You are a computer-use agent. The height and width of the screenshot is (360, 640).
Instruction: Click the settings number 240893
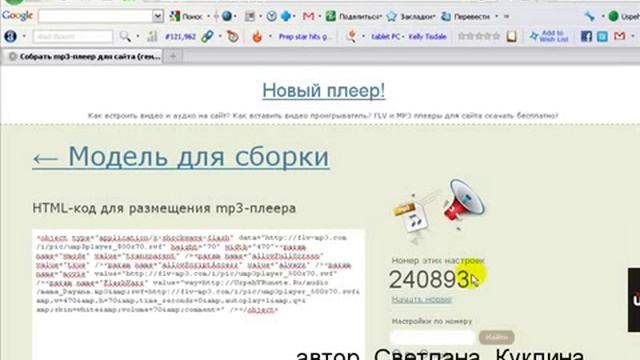pyautogui.click(x=429, y=280)
